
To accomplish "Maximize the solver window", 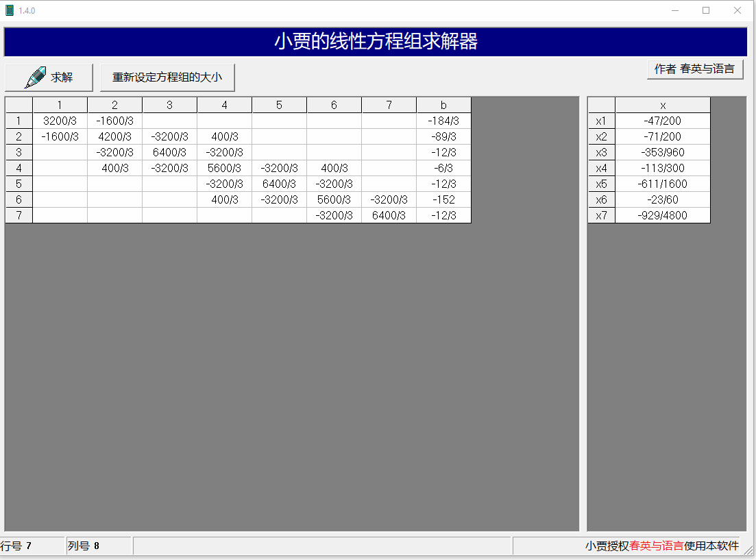I will coord(706,10).
